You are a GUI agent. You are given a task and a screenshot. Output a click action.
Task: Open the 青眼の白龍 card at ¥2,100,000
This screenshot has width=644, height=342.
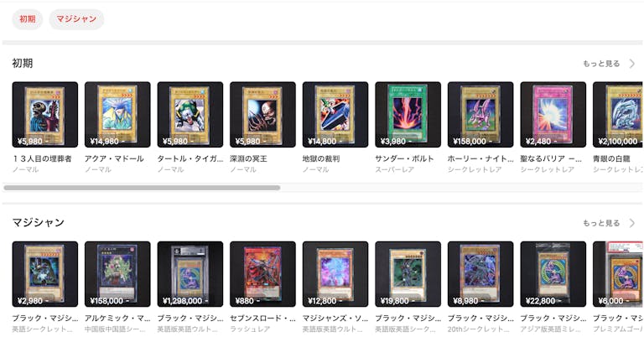pyautogui.click(x=618, y=115)
